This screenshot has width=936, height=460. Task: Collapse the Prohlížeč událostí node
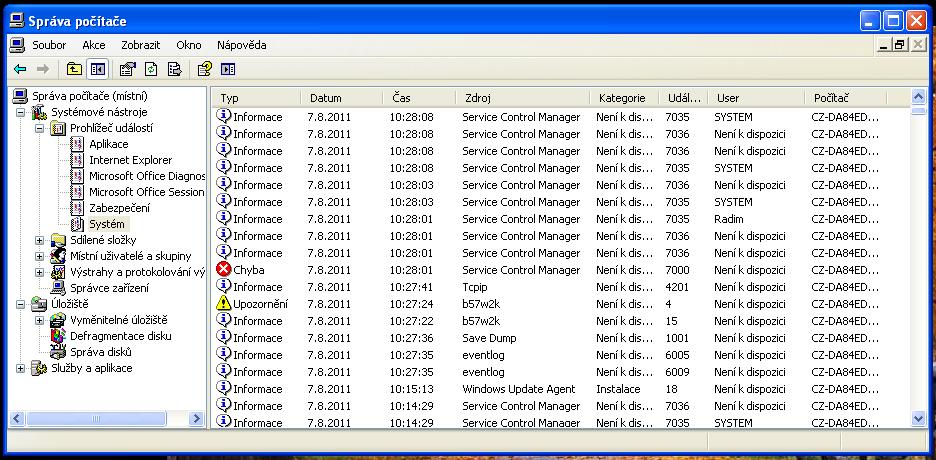[40, 128]
